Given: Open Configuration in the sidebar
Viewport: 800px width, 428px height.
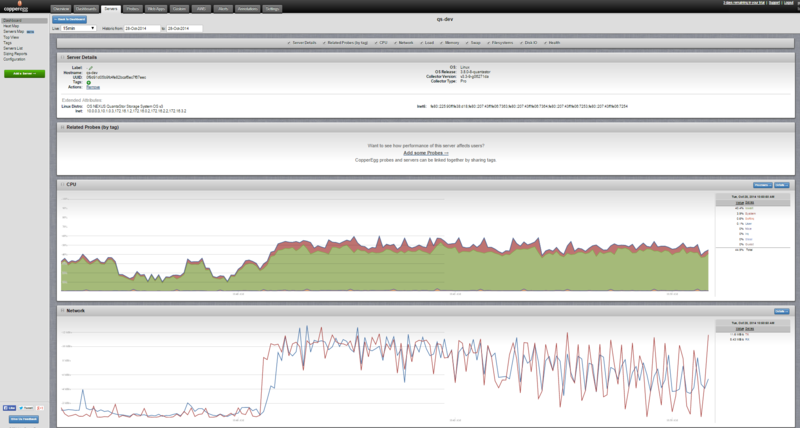Looking at the screenshot, I should point(14,59).
